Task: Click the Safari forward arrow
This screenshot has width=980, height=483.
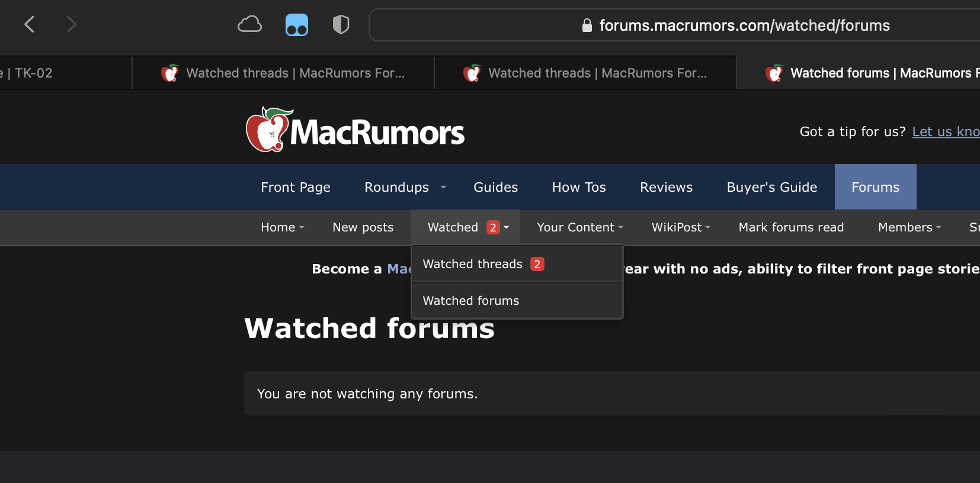Action: [71, 24]
